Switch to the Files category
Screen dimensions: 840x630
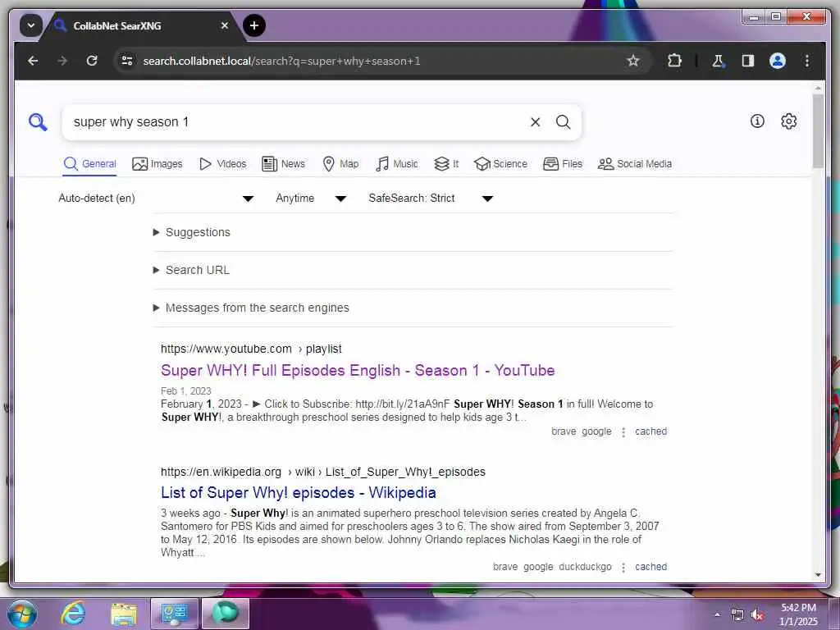(x=563, y=164)
